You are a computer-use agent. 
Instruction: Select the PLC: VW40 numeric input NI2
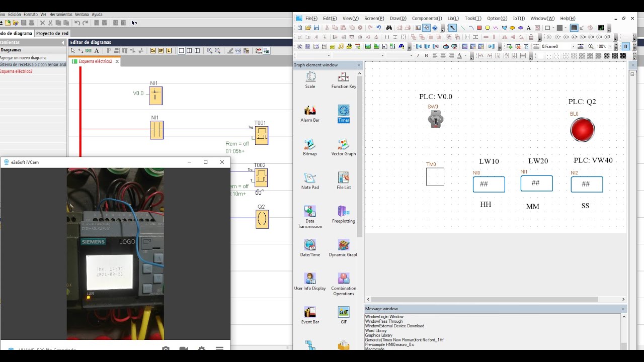click(x=587, y=184)
